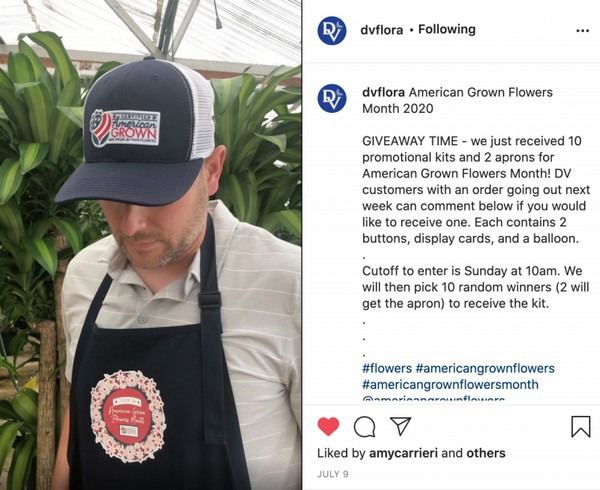Viewport: 600px width, 490px height.
Task: Open the three-dot more options menu
Action: (x=582, y=31)
